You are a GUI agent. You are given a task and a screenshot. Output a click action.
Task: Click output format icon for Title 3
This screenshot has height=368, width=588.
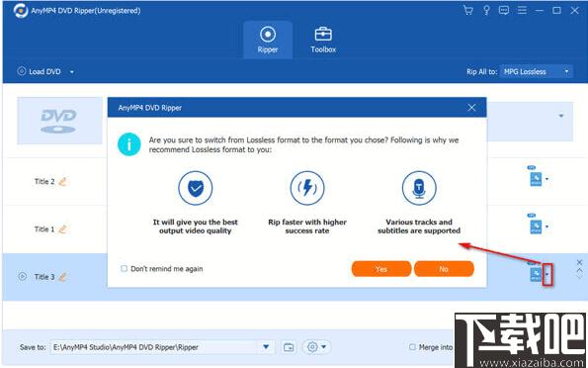(x=536, y=274)
